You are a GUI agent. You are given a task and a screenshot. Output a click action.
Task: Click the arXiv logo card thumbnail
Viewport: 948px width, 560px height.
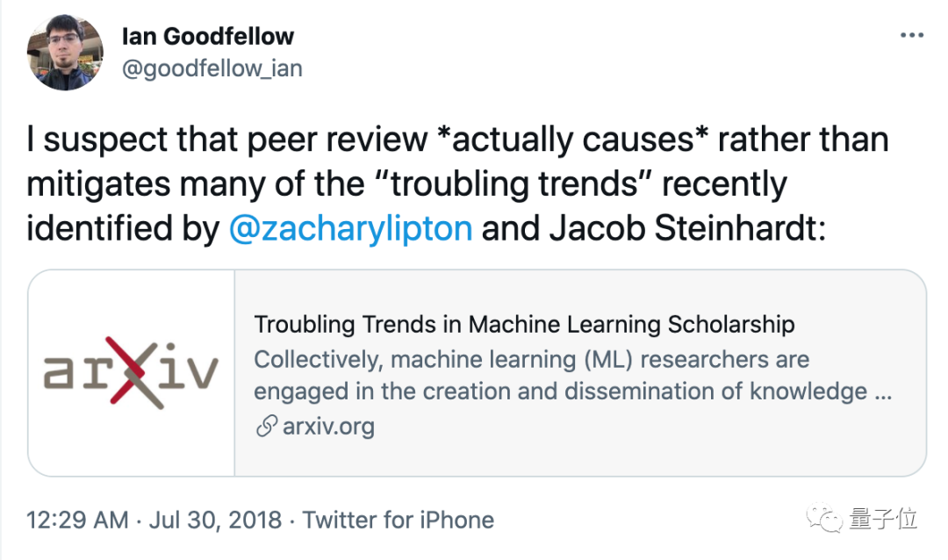coord(132,372)
